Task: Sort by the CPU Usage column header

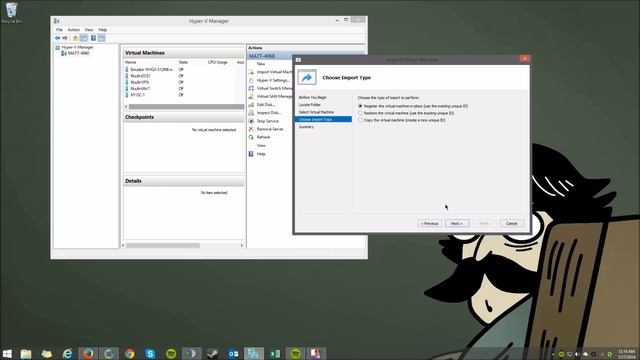Action: pos(218,62)
